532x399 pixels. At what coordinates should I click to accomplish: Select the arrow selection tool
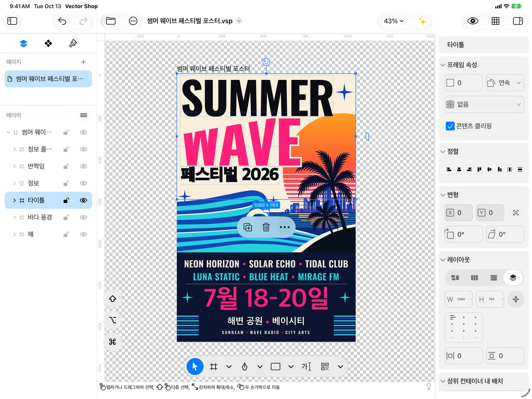tap(195, 367)
